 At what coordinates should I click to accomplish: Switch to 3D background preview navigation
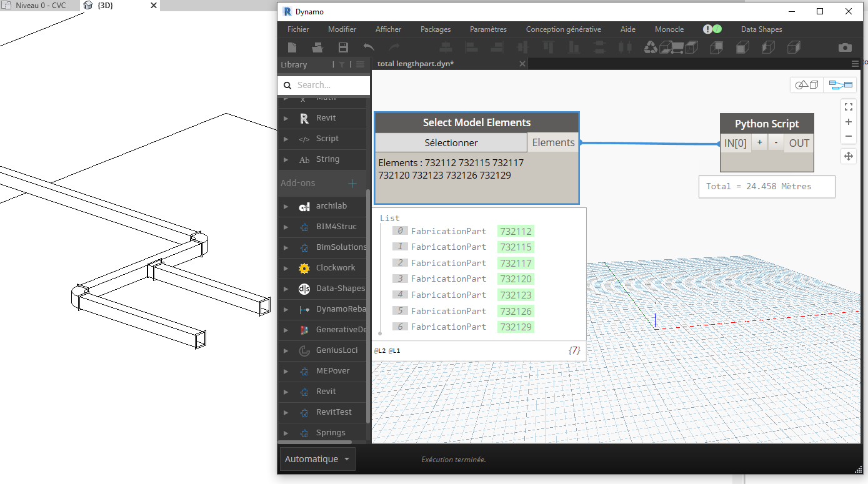click(x=807, y=85)
